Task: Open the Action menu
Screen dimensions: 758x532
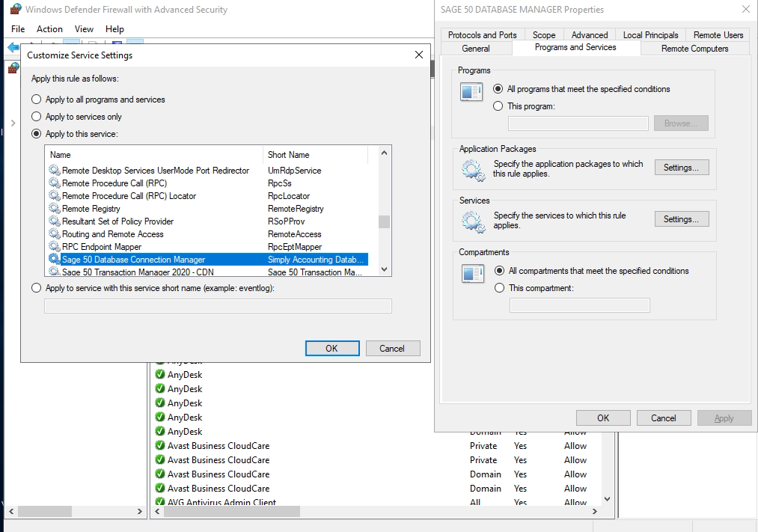Action: click(x=49, y=29)
